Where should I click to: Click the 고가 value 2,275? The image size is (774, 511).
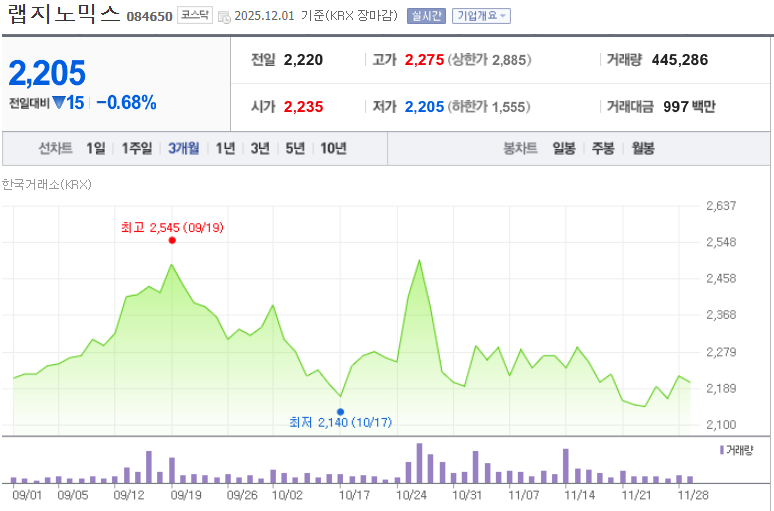(425, 60)
